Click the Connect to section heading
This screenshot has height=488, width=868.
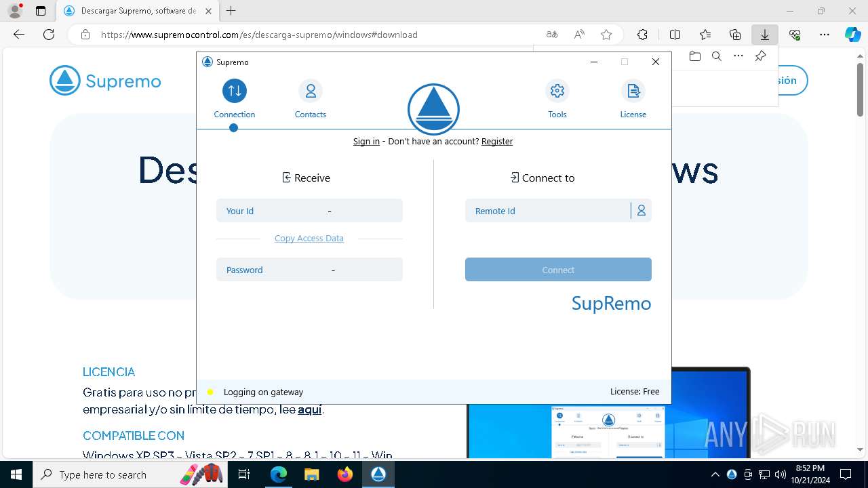pyautogui.click(x=542, y=178)
